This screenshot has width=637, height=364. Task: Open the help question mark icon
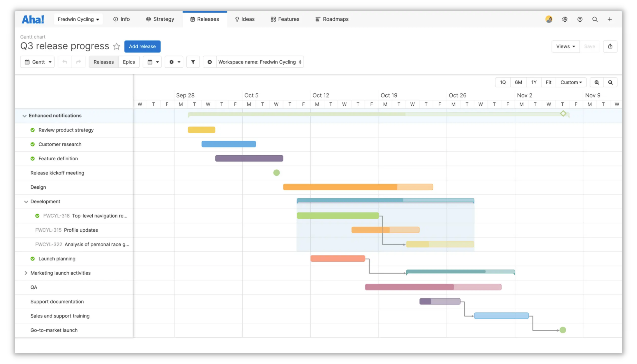[579, 19]
